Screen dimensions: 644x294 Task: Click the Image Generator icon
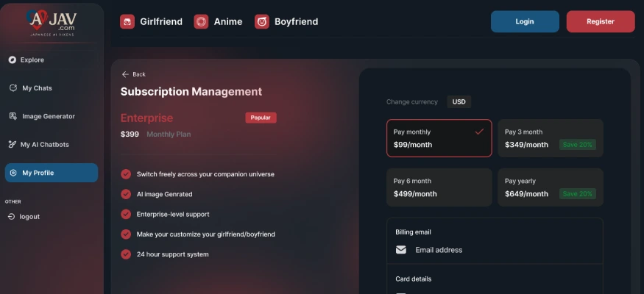13,116
